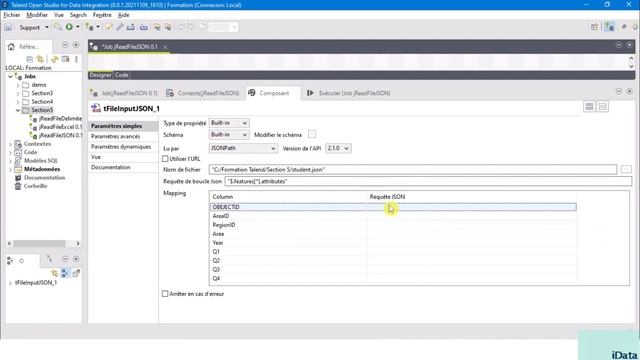Expand the Section3 folder
This screenshot has width=640, height=360.
[18, 93]
